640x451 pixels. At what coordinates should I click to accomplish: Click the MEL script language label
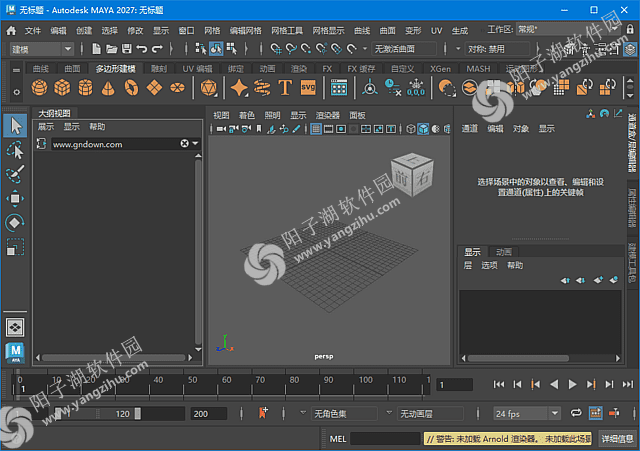coord(338,439)
